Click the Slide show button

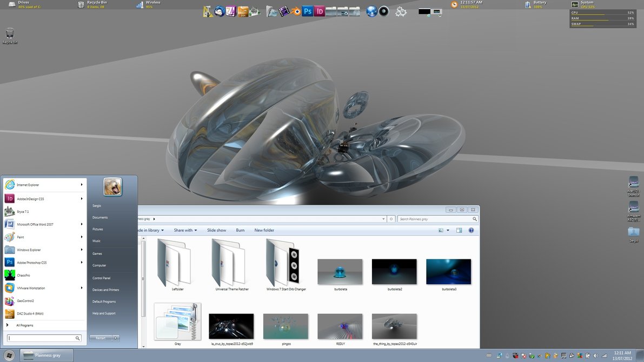pyautogui.click(x=216, y=230)
